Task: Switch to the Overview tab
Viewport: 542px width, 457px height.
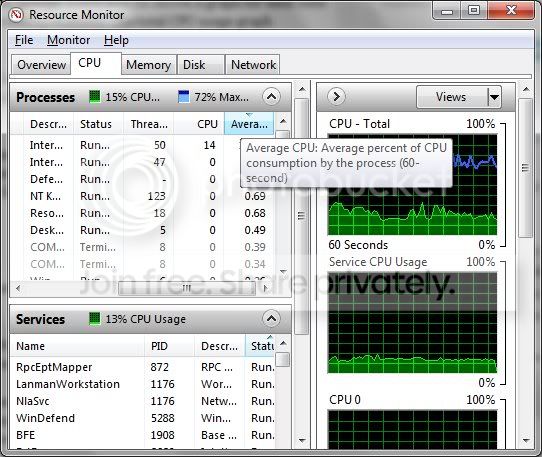Action: coord(41,65)
